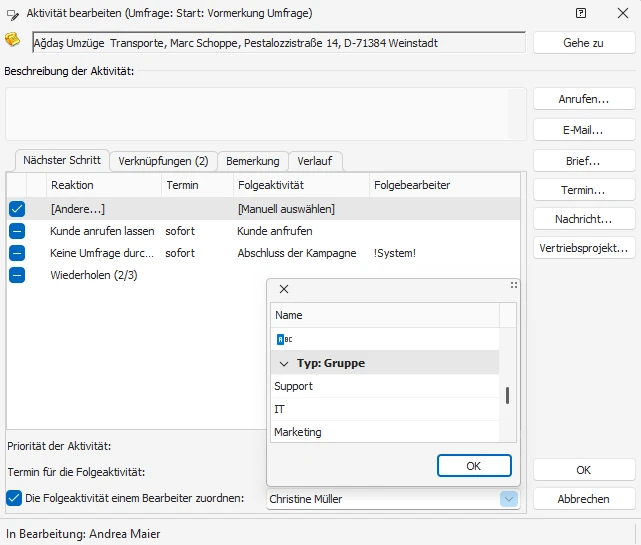Click the Termin... button
Viewport: 641px width, 545px height.
tap(584, 190)
